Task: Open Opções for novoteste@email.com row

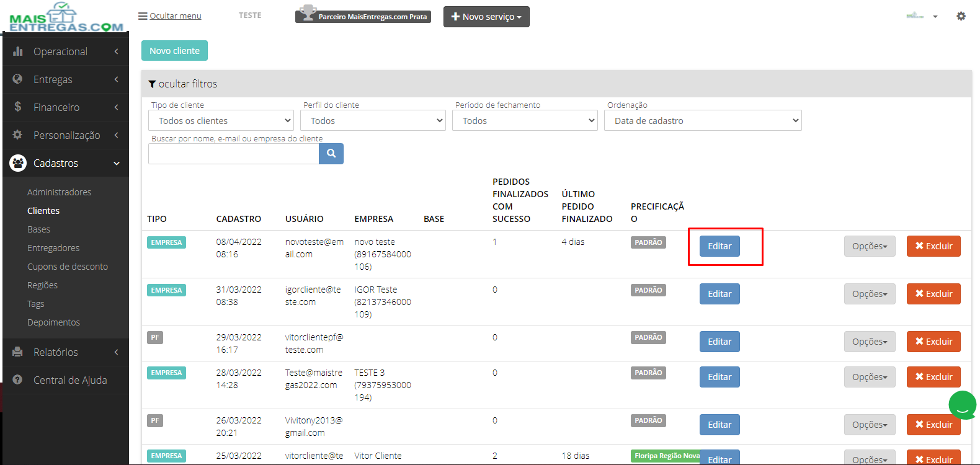Action: [x=870, y=246]
